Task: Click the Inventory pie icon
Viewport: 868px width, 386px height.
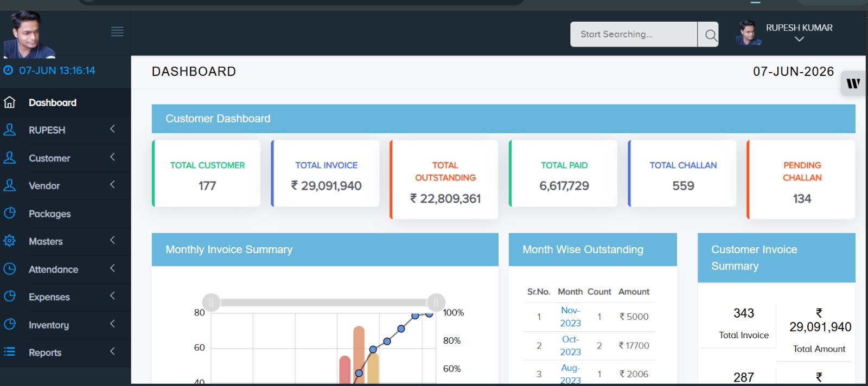Action: point(10,324)
